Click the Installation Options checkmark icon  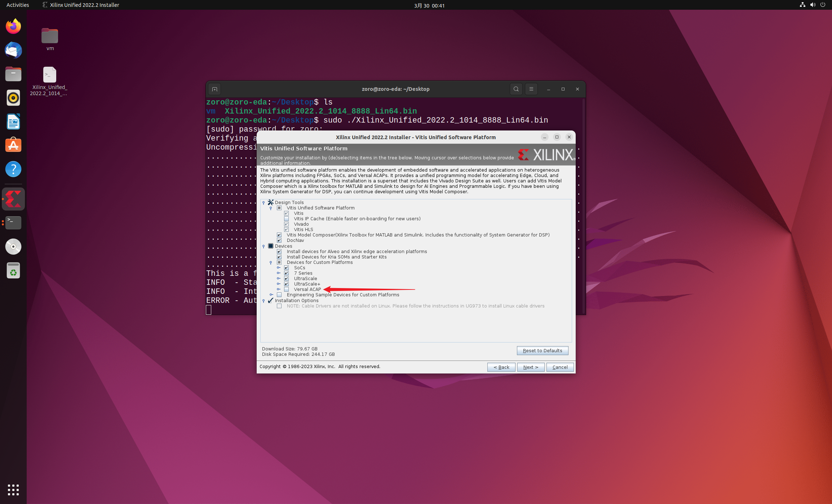[271, 300]
